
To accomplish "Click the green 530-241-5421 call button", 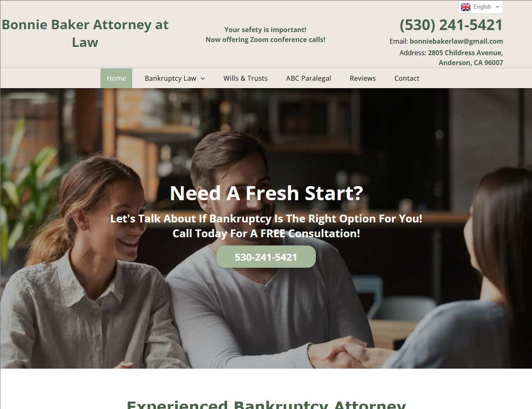I will (266, 257).
